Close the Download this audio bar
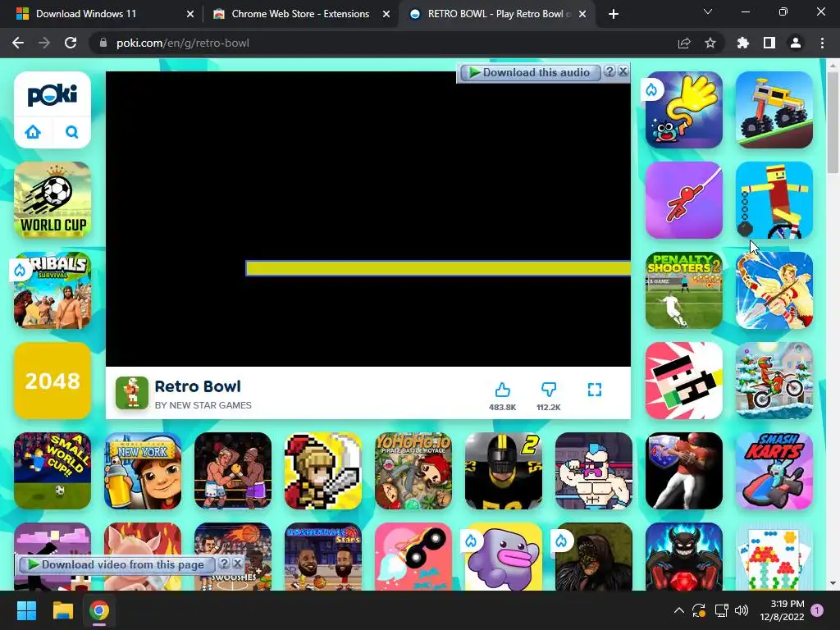This screenshot has width=840, height=630. pos(623,71)
